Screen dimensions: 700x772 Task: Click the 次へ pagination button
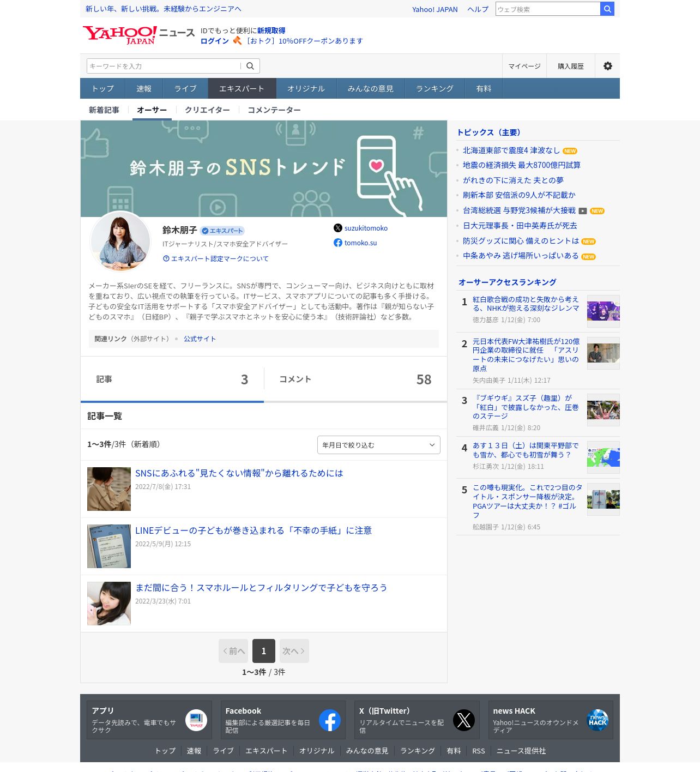click(294, 651)
